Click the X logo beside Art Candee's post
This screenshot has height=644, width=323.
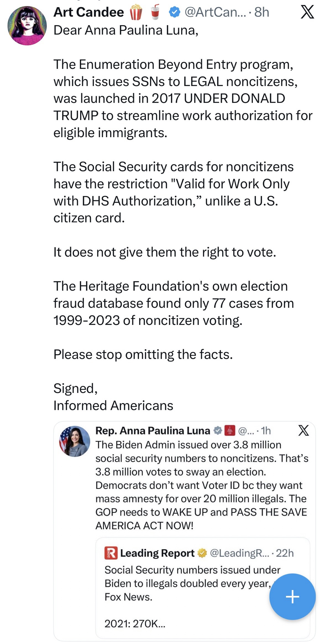click(307, 12)
